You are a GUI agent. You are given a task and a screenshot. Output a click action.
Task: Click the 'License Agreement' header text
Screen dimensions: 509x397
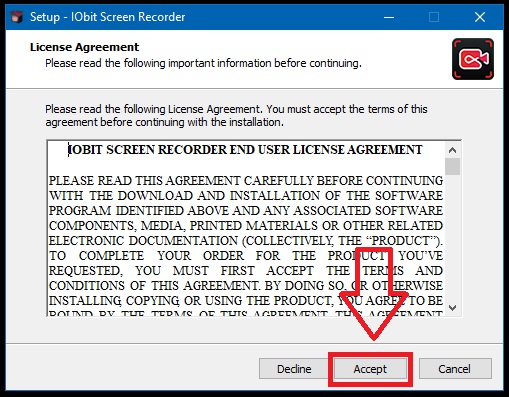(x=84, y=47)
